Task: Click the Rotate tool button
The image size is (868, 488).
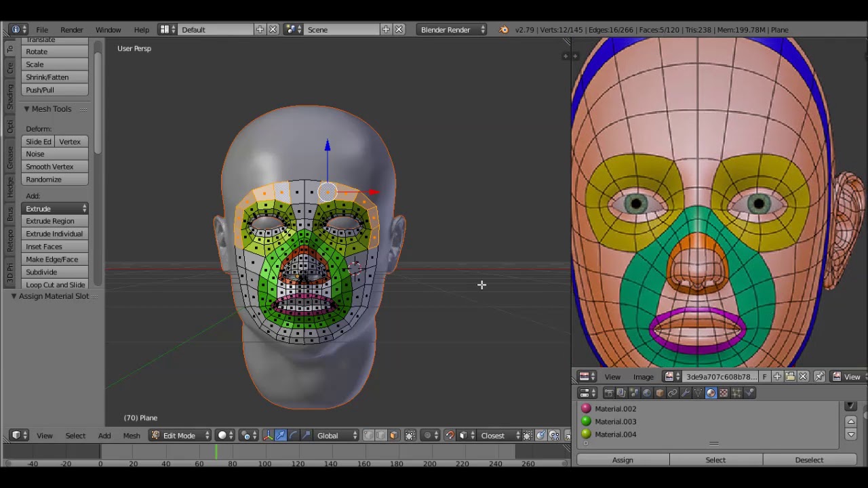Action: tap(55, 52)
